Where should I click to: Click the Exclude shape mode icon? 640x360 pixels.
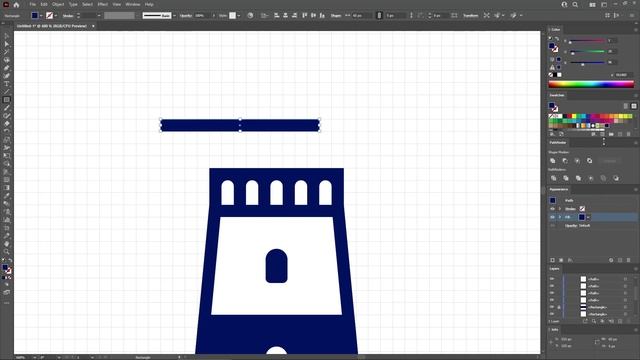coord(589,161)
